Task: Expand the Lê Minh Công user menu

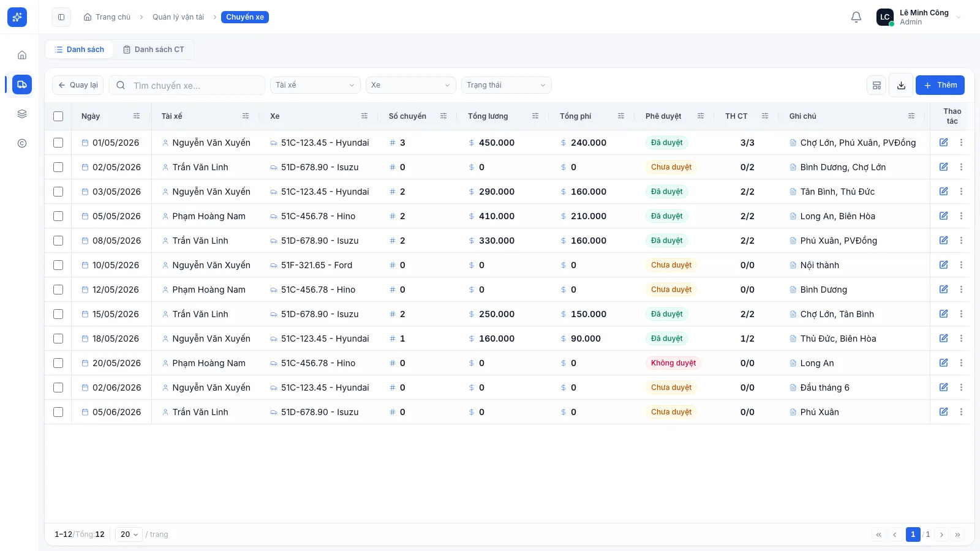Action: [x=919, y=17]
